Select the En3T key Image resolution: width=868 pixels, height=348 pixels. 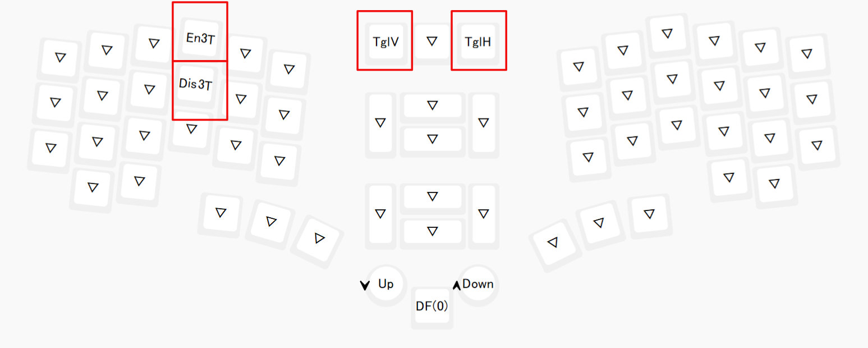[201, 38]
